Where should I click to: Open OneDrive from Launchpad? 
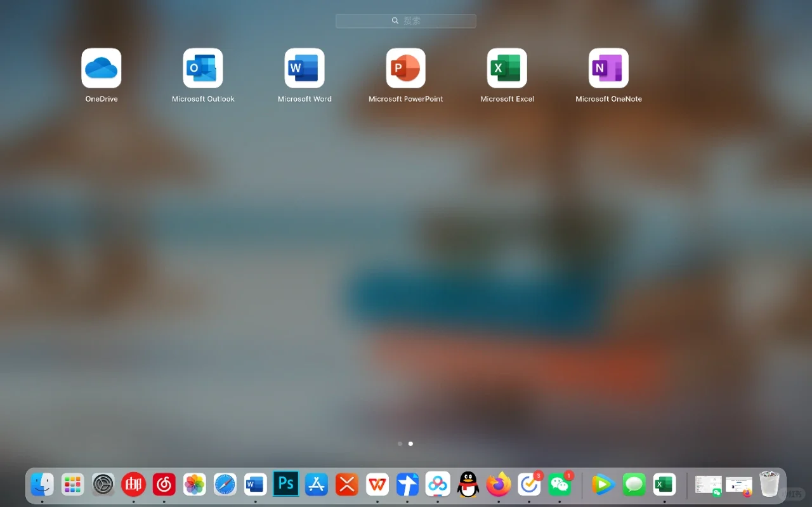click(101, 68)
